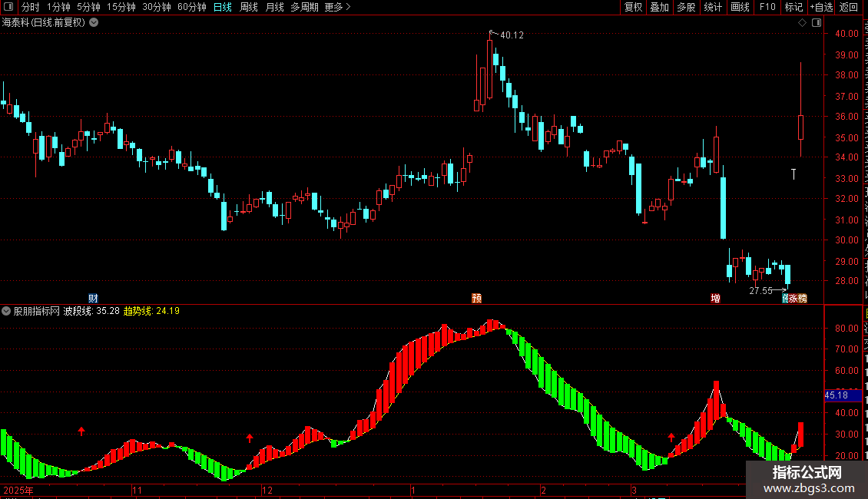This screenshot has width=868, height=499.
Task: Open F10 company information
Action: coord(767,7)
